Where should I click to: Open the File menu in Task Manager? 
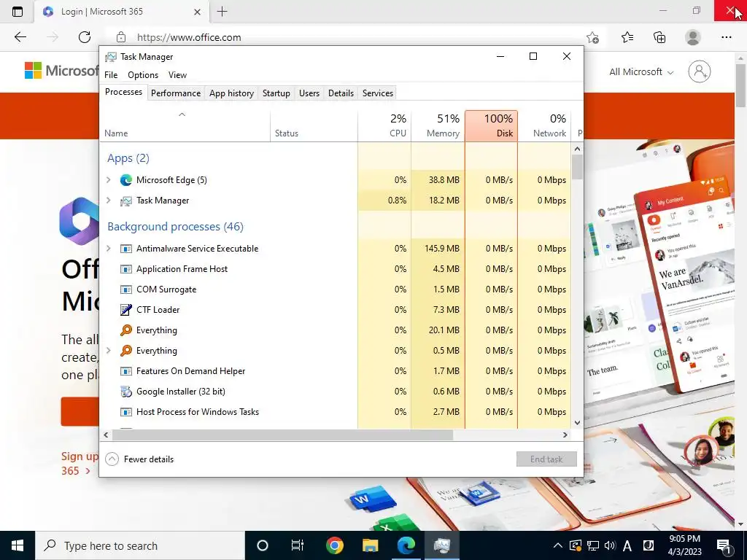(111, 75)
